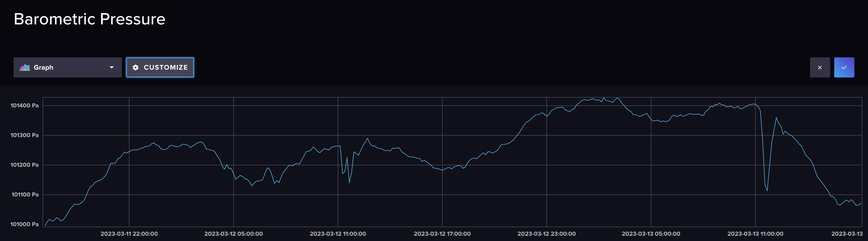Click the 2023-03-13 11:00:00 time label
868x241 pixels.
755,234
